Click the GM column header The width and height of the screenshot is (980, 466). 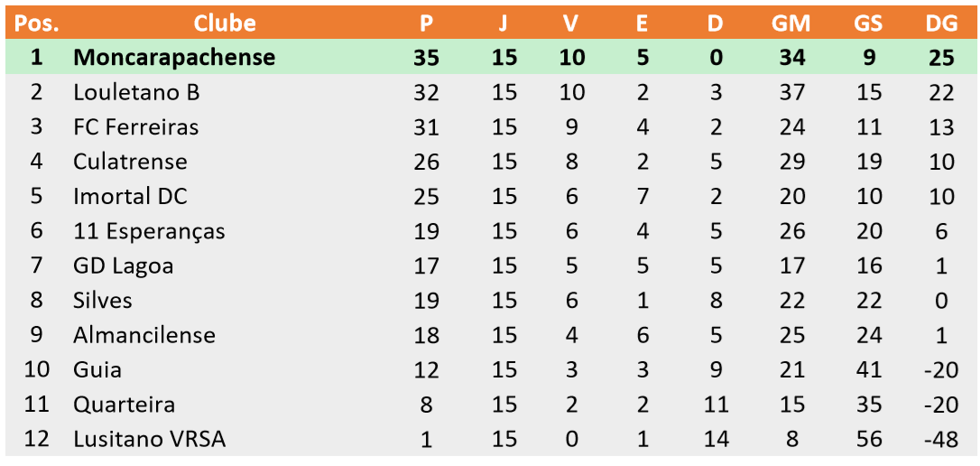tap(790, 23)
